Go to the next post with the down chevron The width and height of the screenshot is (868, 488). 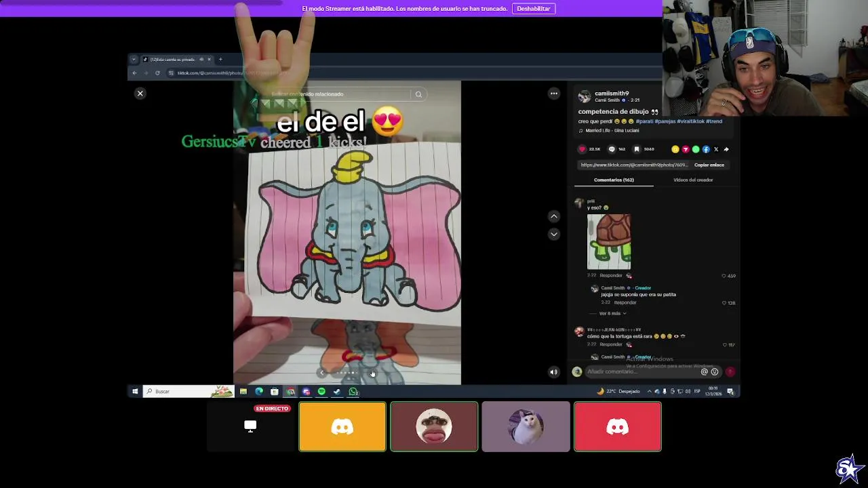pyautogui.click(x=554, y=234)
